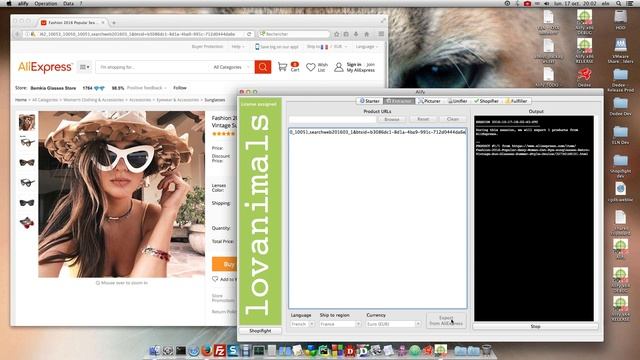Viewport: 640px width, 360px height.
Task: Open the alify application menu
Action: click(23, 3)
